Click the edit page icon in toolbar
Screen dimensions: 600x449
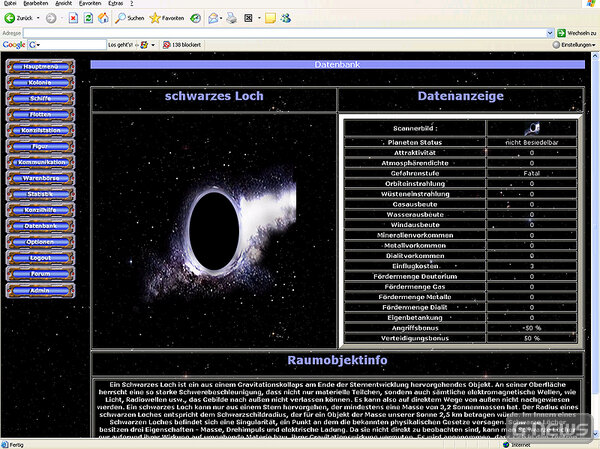[248, 18]
